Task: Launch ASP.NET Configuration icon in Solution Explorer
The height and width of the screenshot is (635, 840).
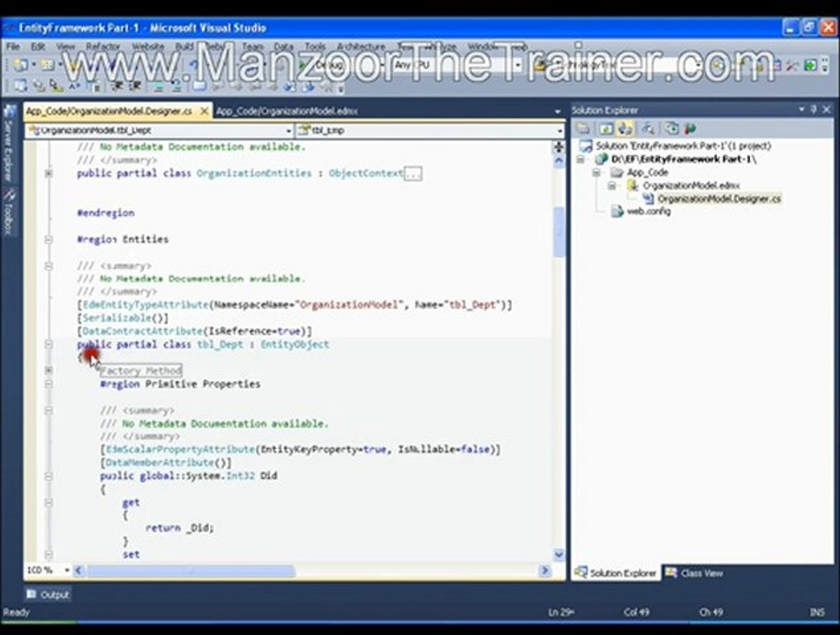Action: pyautogui.click(x=689, y=129)
